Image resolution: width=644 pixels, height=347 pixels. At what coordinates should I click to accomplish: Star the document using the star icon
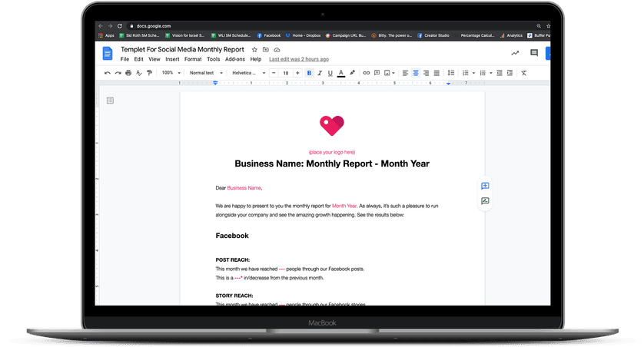click(254, 50)
